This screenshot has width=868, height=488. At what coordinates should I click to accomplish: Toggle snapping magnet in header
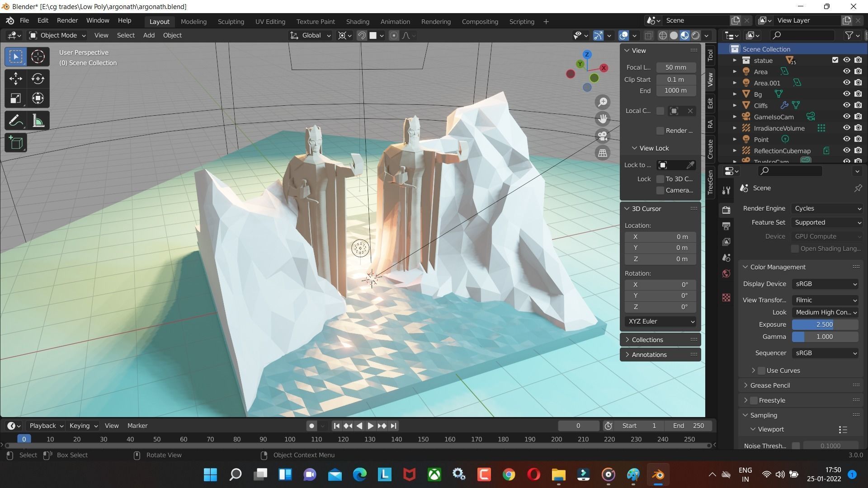coord(362,35)
